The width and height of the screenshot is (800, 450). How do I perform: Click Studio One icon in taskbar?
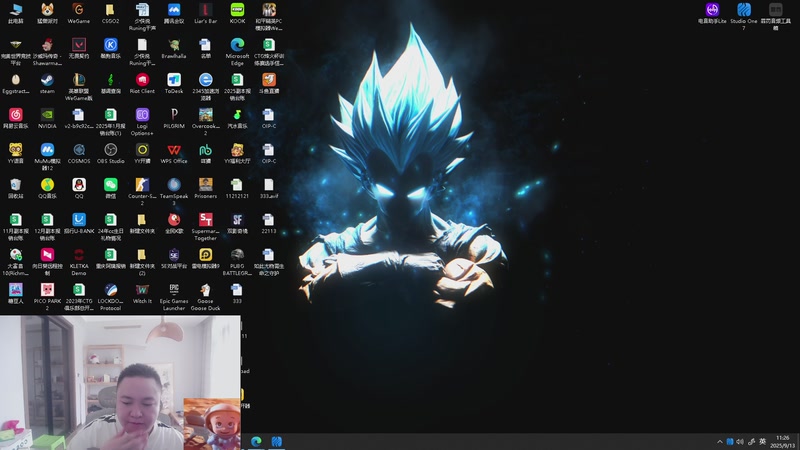tap(277, 441)
